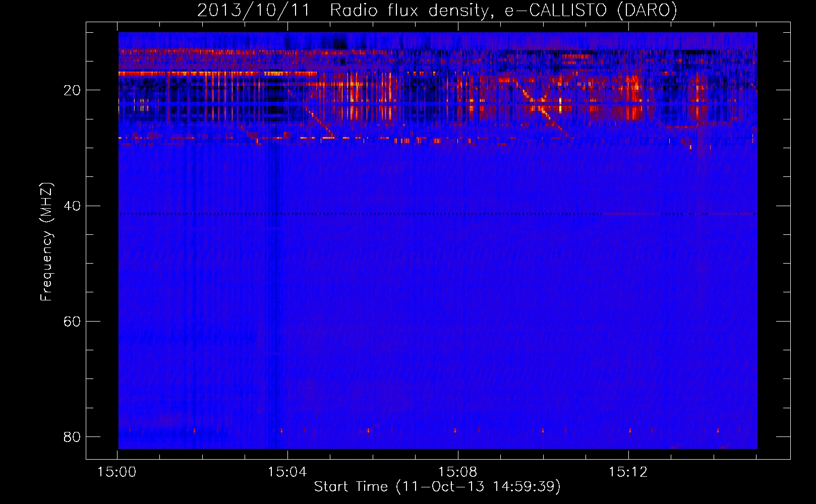Click the 'Frequency (MHZ)' y-axis label
Screen dimensions: 816x504
46,242
